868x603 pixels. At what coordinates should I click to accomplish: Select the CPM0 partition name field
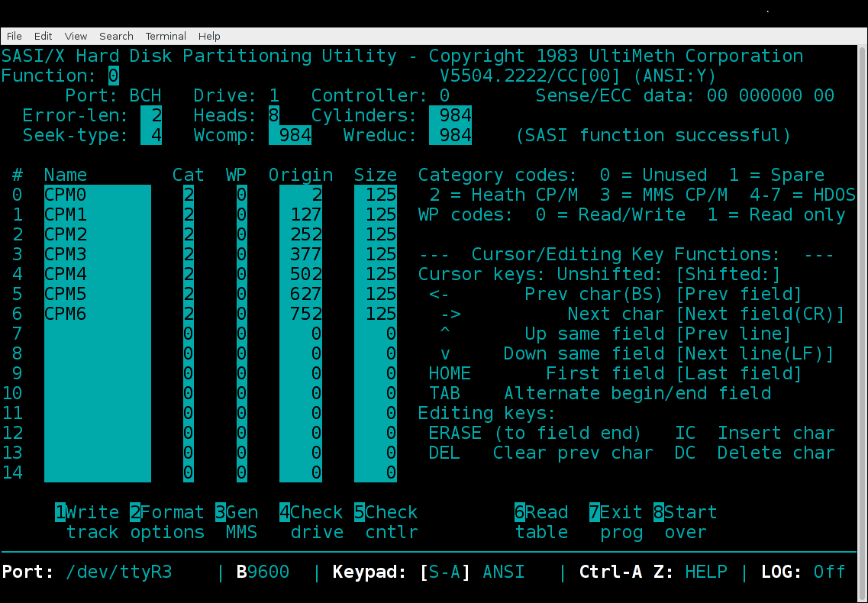pos(97,195)
